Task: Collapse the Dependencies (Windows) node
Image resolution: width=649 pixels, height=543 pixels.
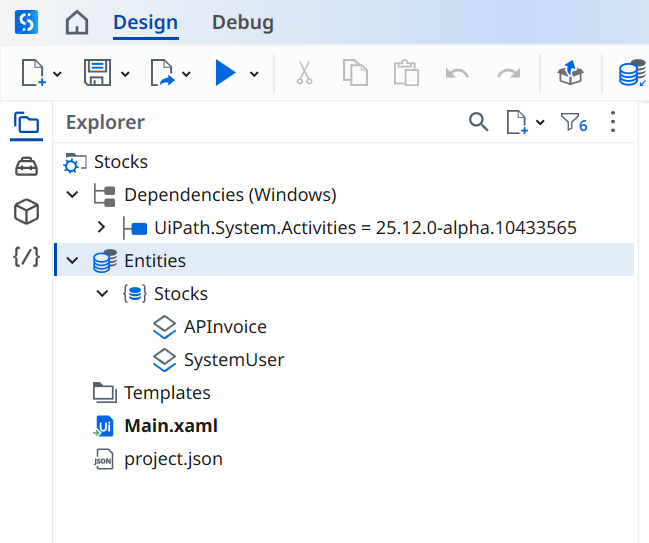Action: [x=72, y=195]
